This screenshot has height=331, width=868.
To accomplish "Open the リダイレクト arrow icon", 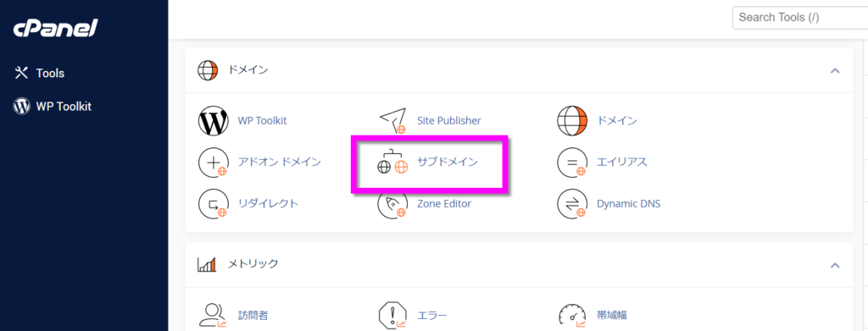I will click(213, 204).
